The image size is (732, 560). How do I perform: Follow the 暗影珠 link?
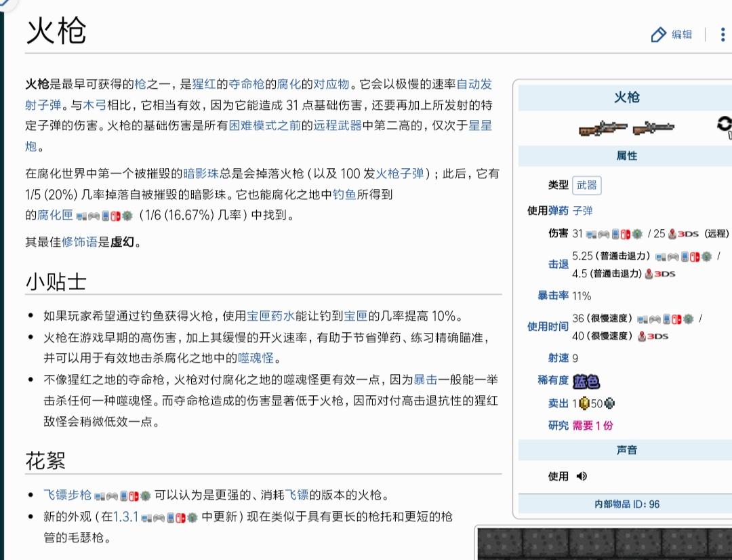click(x=201, y=174)
